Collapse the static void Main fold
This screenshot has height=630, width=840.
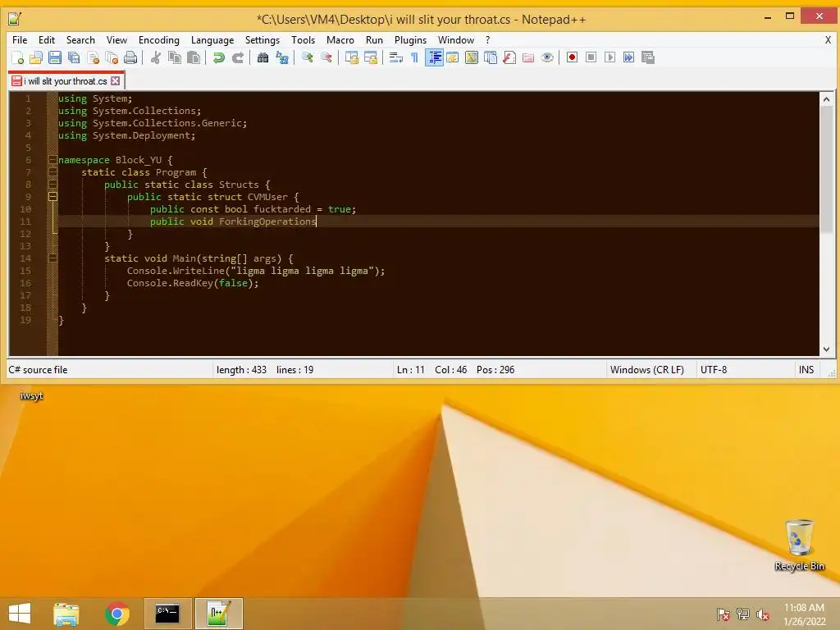pyautogui.click(x=52, y=258)
